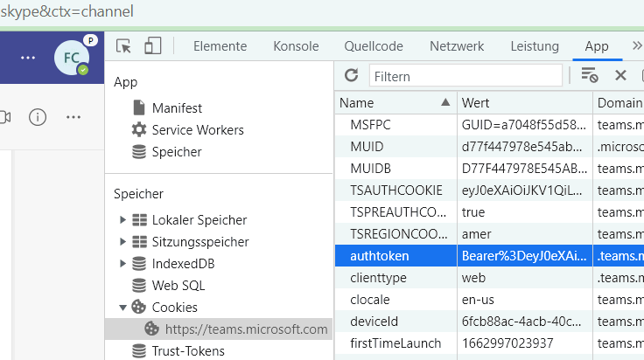Select the TSREGIONCOO... cookie name
This screenshot has width=644, height=360.
tap(399, 233)
